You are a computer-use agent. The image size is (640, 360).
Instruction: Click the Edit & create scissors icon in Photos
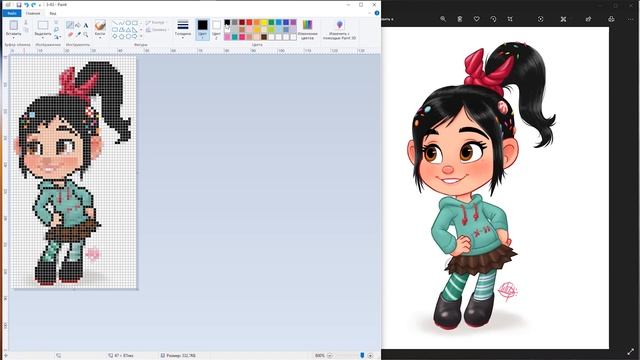point(563,19)
